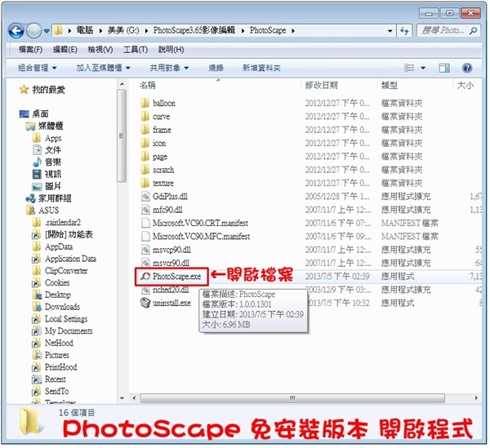Image resolution: width=490 pixels, height=448 pixels.
Task: Open the 說明(H) menu
Action: 171,50
